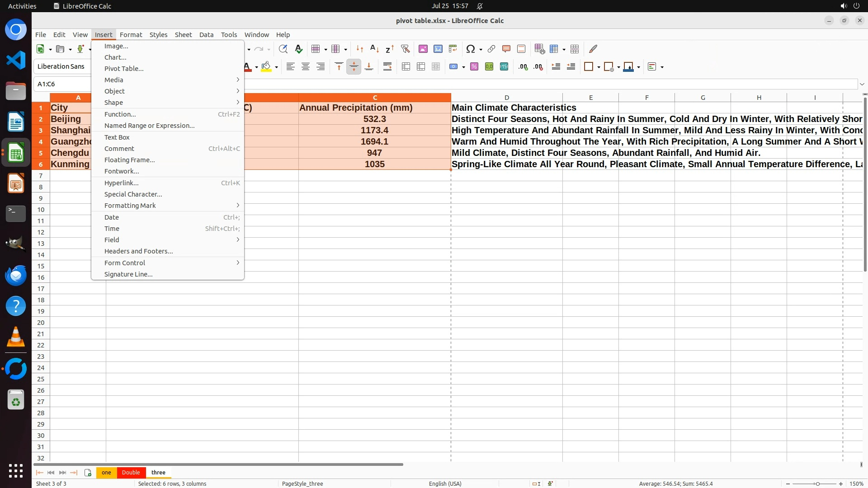Click the yellow background color swatch
The image size is (868, 488).
coord(266,67)
